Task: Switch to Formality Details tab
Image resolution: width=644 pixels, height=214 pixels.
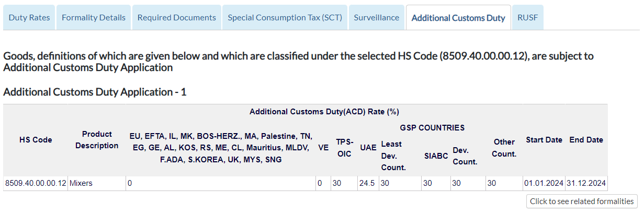Action: (x=94, y=18)
